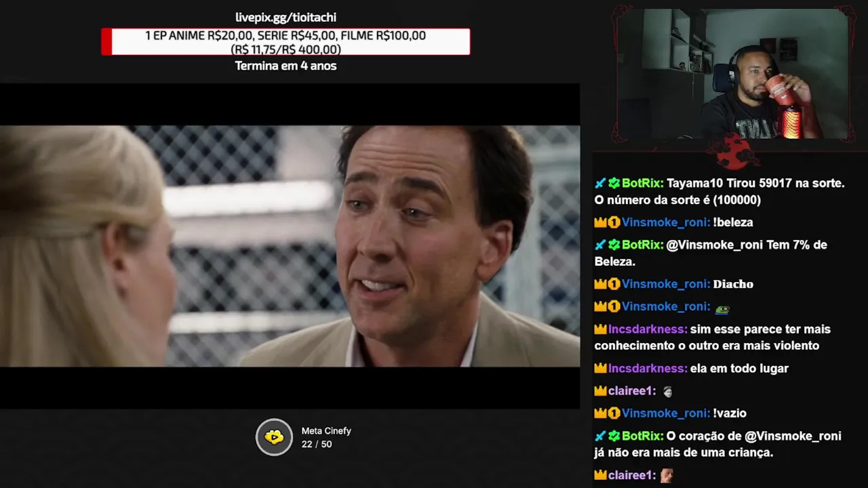Click the gray face emote after first clairee1
This screenshot has width=868, height=488.
[x=667, y=391]
